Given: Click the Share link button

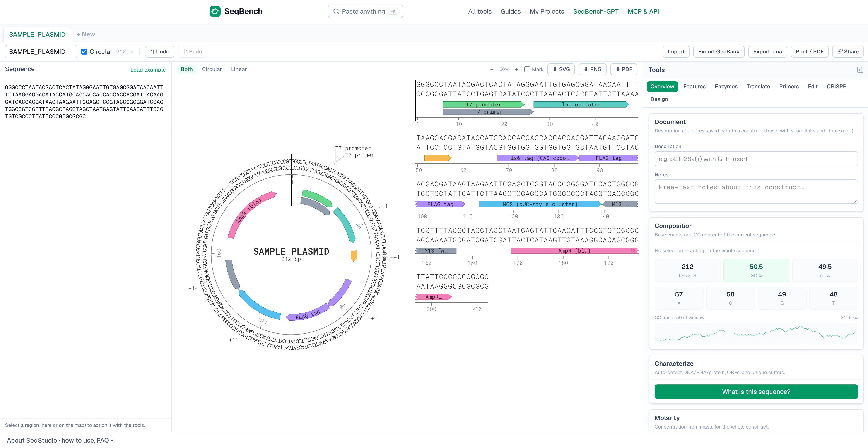Looking at the screenshot, I should pos(848,52).
